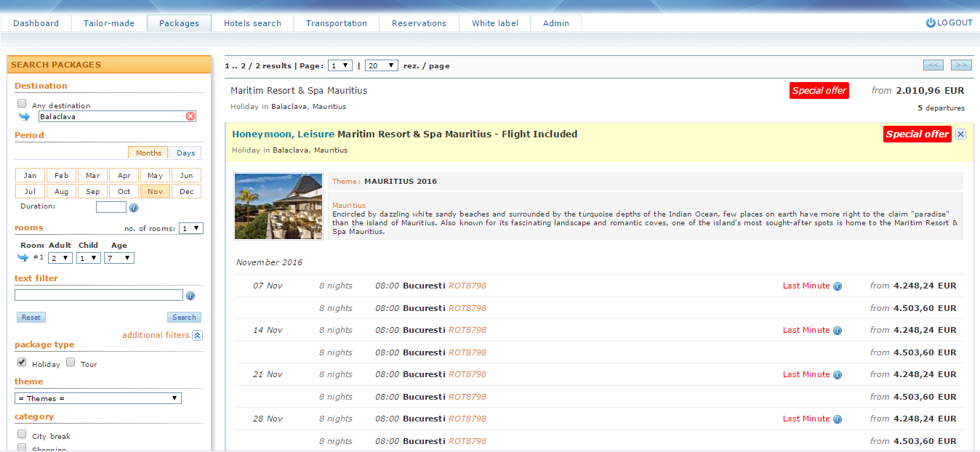Open the no. of rooms dropdown
This screenshot has width=980, height=452.
[191, 228]
